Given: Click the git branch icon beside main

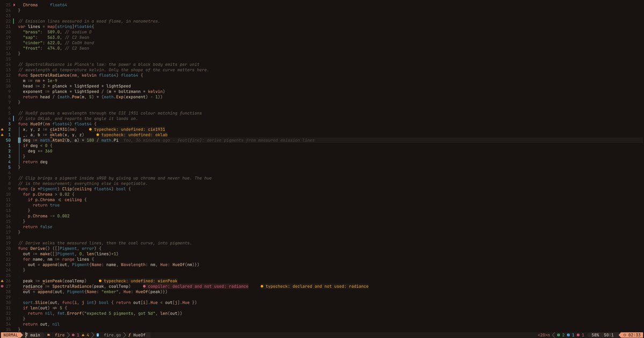Looking at the screenshot, I should tap(26, 335).
